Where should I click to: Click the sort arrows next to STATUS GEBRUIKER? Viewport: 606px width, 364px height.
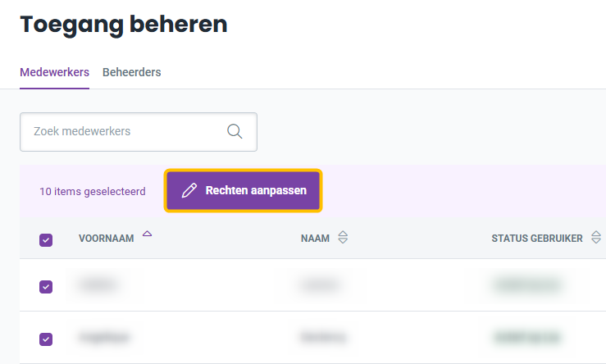[x=596, y=237]
